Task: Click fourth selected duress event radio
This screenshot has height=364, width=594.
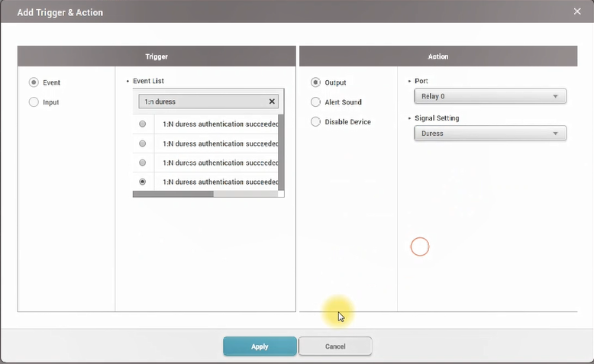Action: (x=143, y=182)
